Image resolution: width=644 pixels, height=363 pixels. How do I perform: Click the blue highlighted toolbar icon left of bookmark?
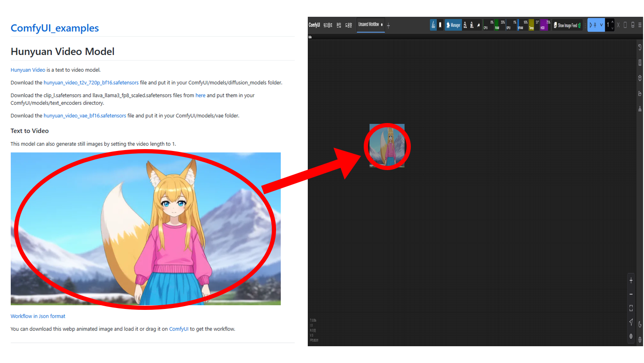coord(433,25)
